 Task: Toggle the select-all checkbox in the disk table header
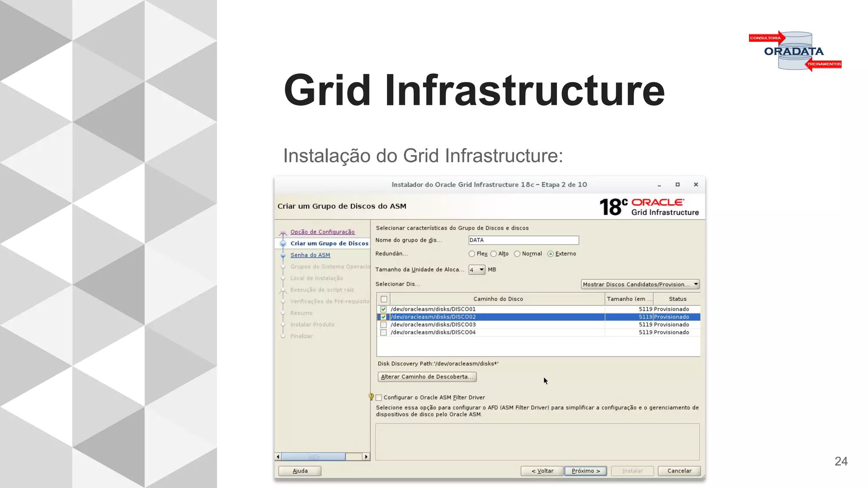coord(384,299)
